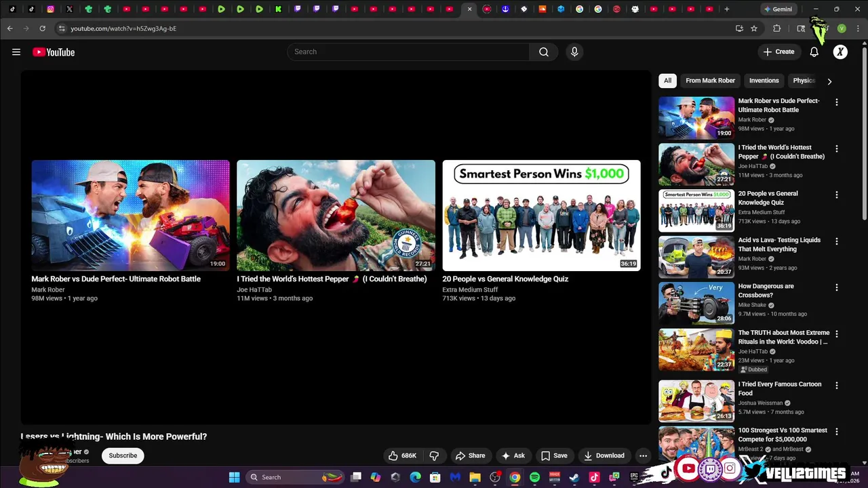Open Microsoft Store from the taskbar
Viewport: 868px width, 488px height.
click(435, 477)
